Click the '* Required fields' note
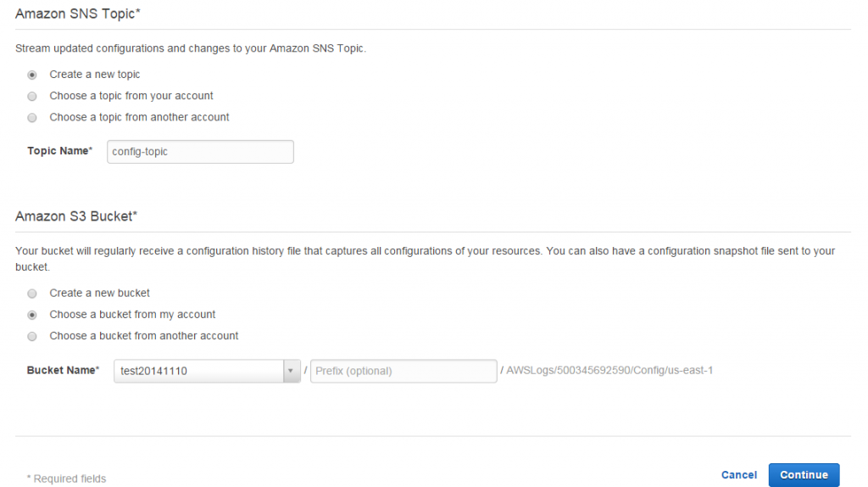The width and height of the screenshot is (868, 487). (66, 479)
